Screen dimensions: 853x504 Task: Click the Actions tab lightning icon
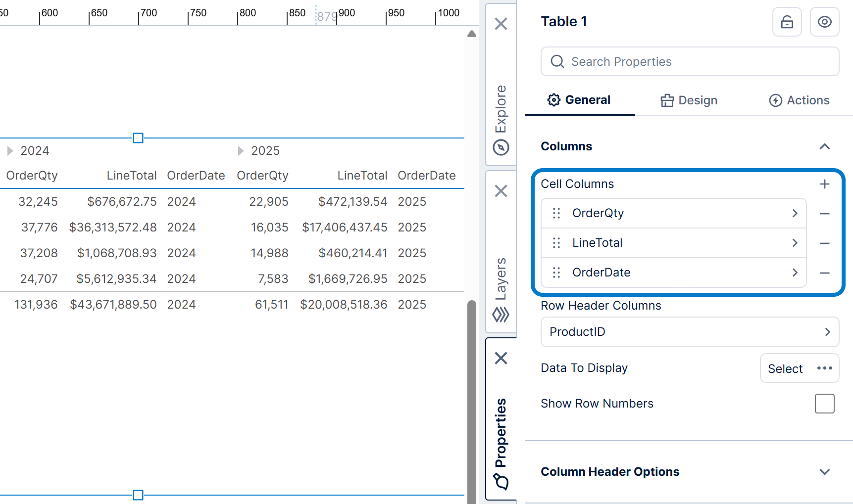click(x=776, y=100)
